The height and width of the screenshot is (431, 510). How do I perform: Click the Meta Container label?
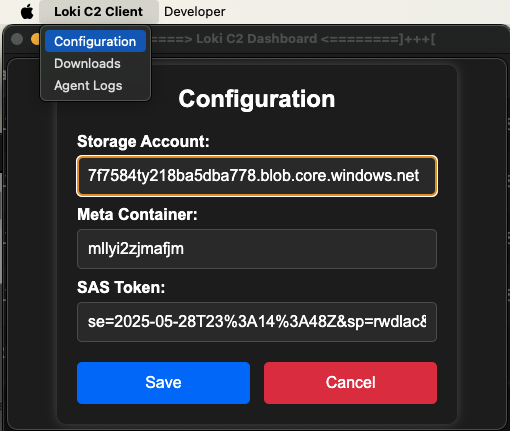tap(137, 214)
